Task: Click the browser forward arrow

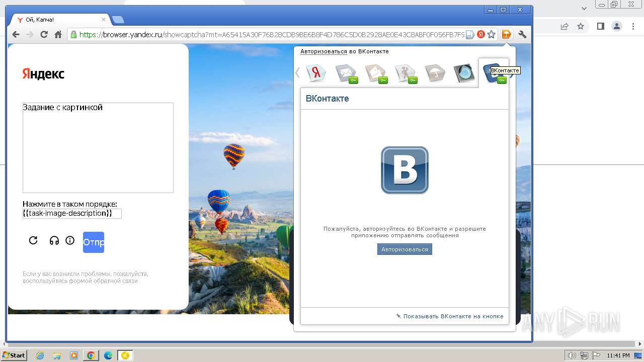Action: pyautogui.click(x=30, y=34)
